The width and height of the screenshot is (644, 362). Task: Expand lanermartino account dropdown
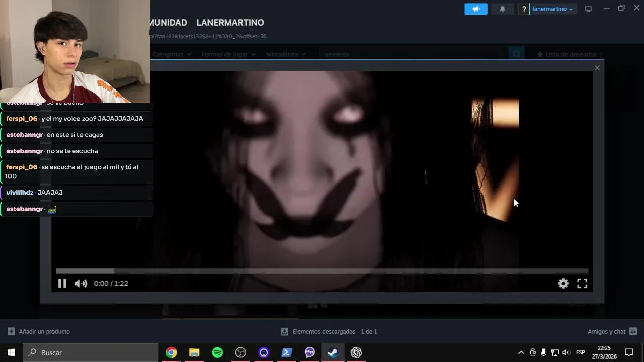(553, 9)
